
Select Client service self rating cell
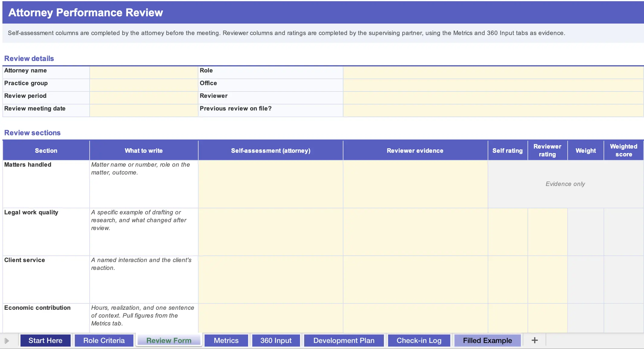(508, 280)
